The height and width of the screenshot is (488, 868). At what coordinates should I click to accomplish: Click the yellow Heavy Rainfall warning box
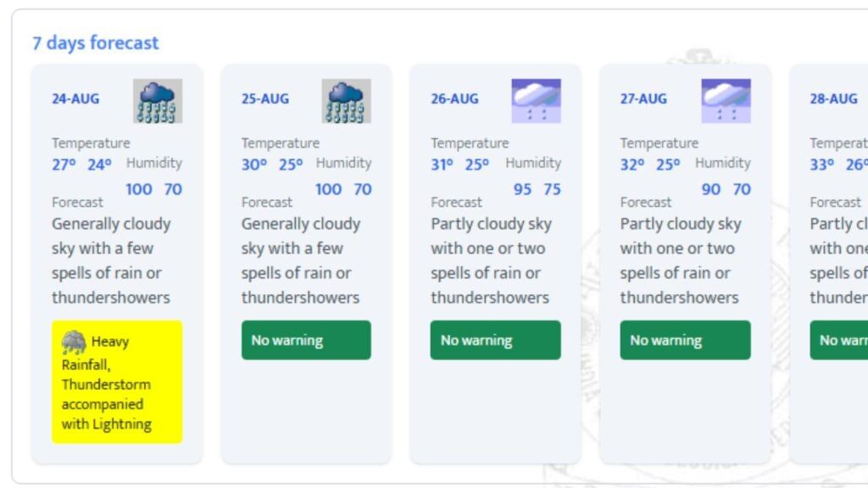pos(117,382)
